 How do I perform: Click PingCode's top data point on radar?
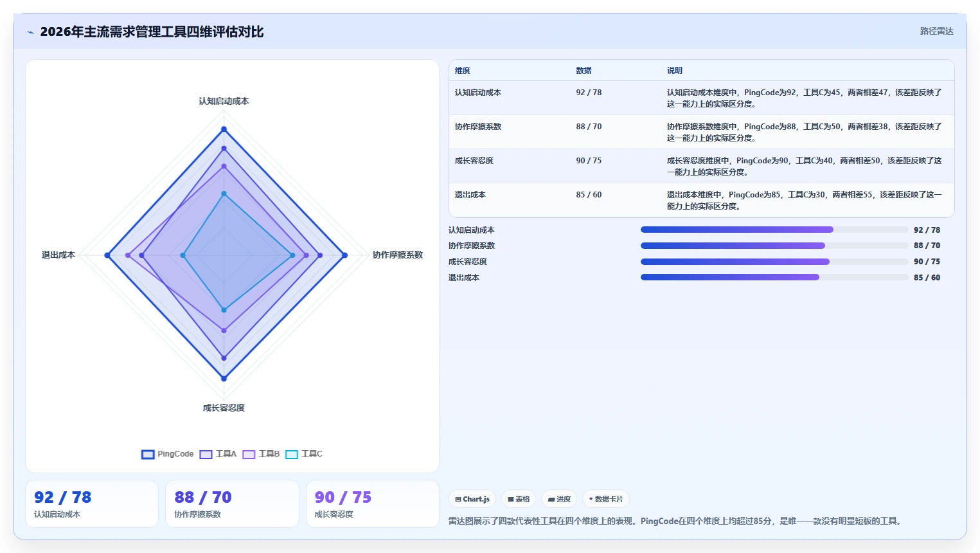click(224, 129)
